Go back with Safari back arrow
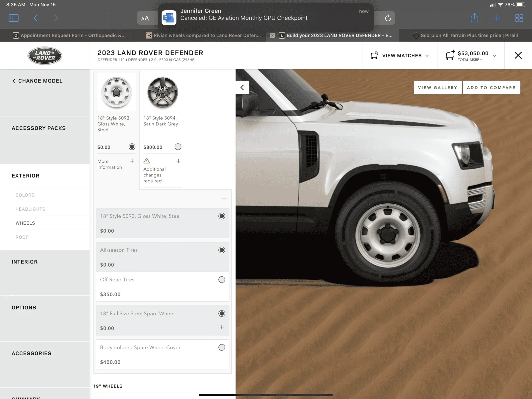 point(36,18)
